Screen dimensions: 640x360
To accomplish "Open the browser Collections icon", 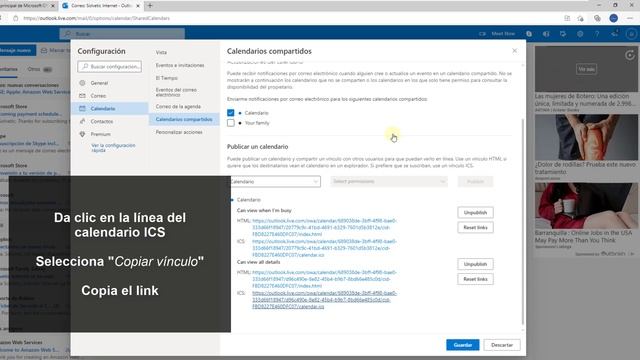I will [x=597, y=18].
